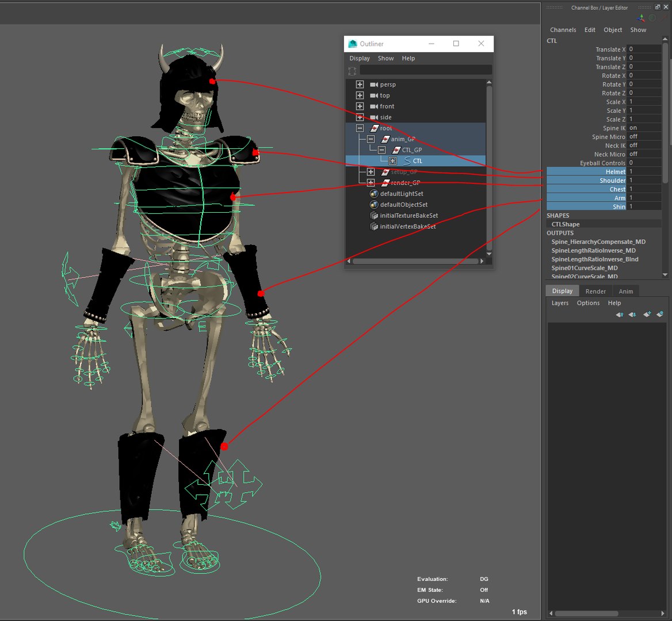The width and height of the screenshot is (672, 621).
Task: Open the Object menu in Channel Box
Action: pos(613,30)
